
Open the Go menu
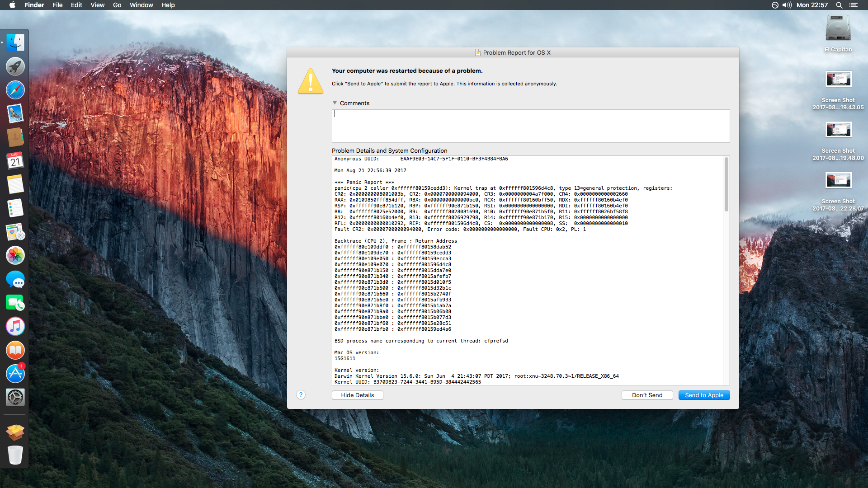tap(117, 5)
